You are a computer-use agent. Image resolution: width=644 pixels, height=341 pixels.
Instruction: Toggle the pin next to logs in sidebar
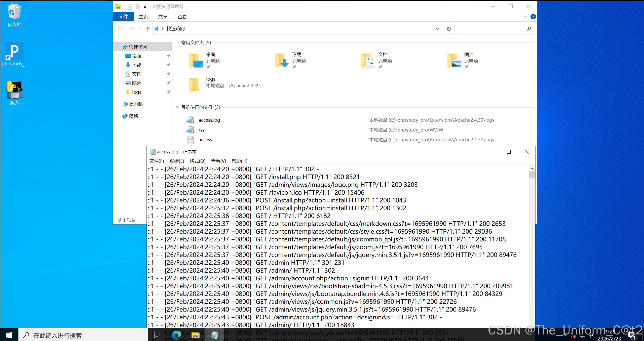(x=168, y=92)
